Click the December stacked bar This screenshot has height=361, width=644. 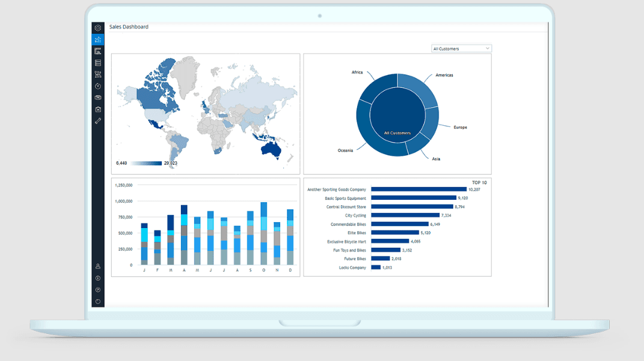coord(290,237)
